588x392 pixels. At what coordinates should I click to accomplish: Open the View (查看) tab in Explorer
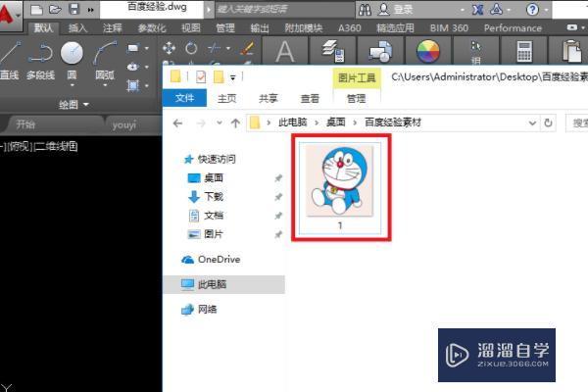click(x=310, y=99)
